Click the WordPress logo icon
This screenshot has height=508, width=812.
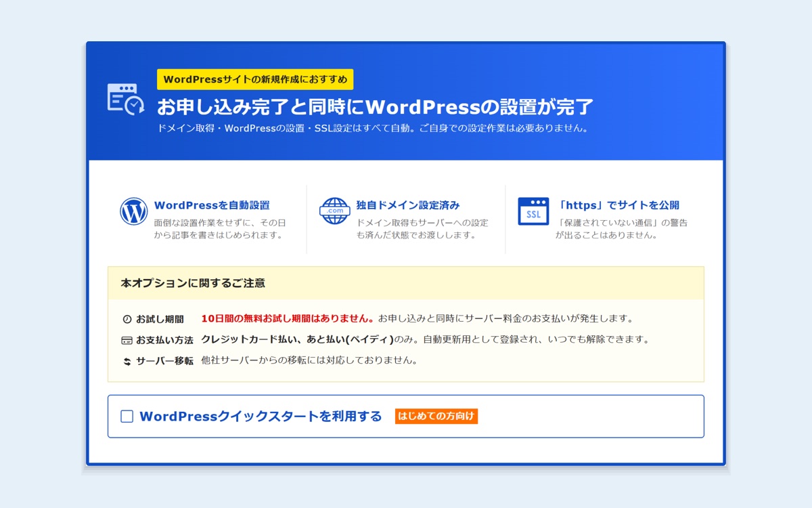click(133, 211)
